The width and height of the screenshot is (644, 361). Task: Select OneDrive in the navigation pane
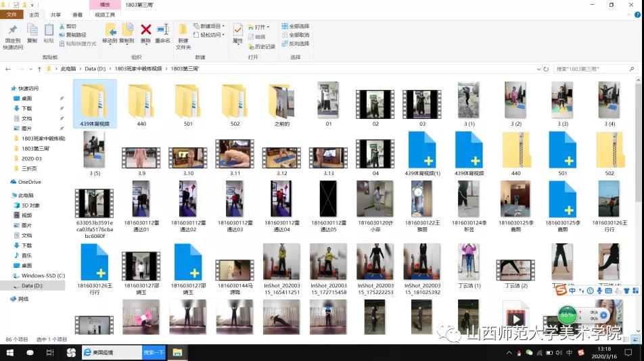(x=29, y=182)
